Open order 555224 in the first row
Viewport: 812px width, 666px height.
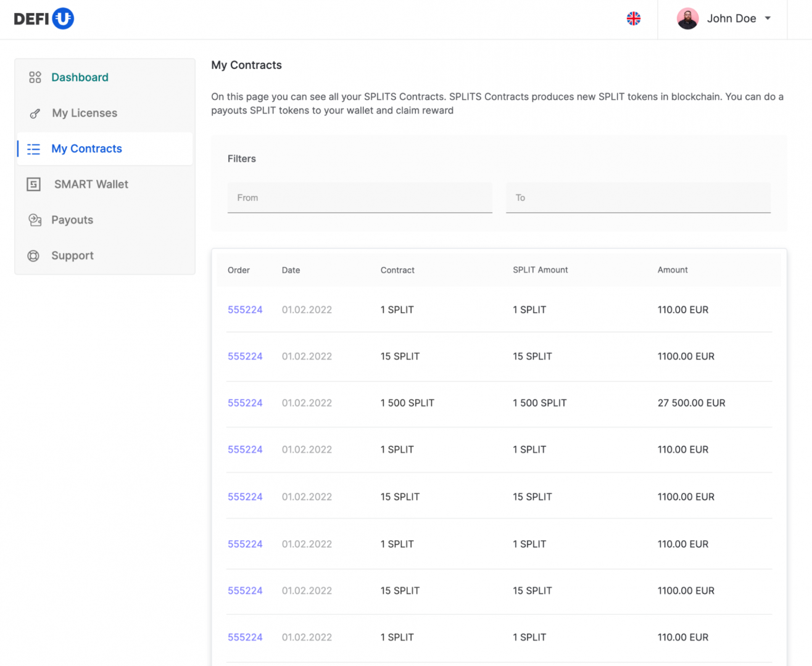point(245,310)
